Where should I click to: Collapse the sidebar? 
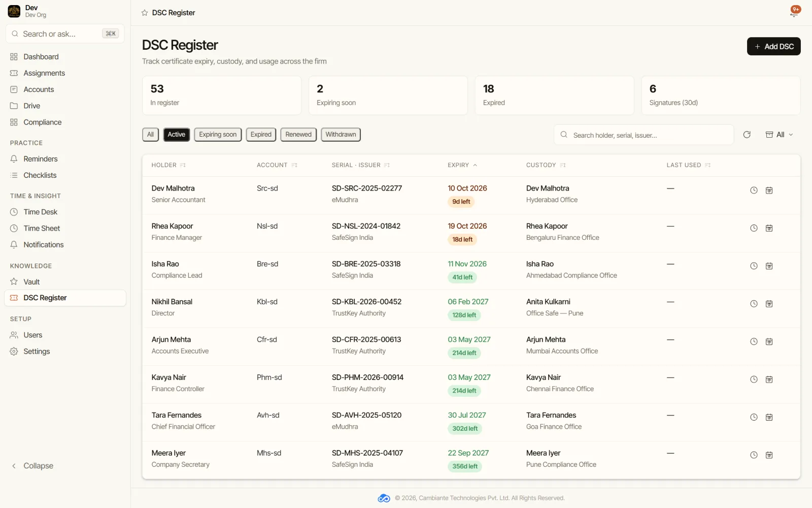[x=32, y=466]
